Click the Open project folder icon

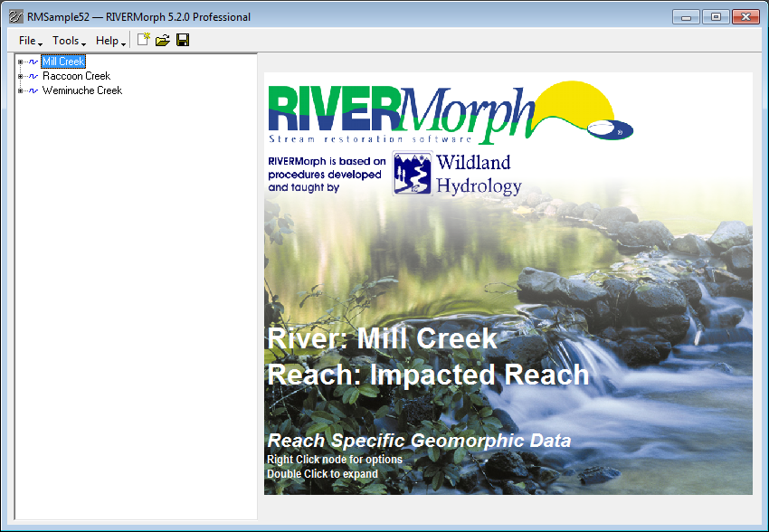coord(162,40)
